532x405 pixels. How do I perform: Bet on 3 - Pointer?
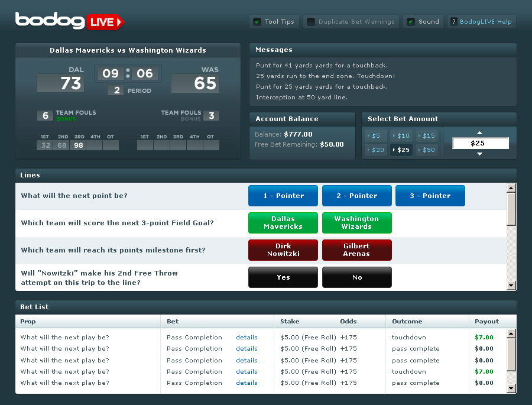tap(430, 196)
